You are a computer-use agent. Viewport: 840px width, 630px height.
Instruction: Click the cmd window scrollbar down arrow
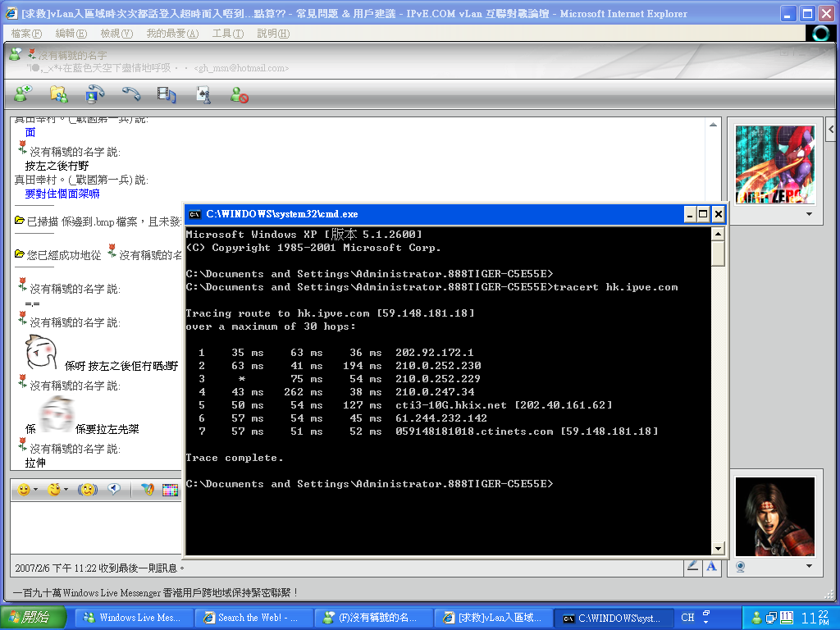pyautogui.click(x=718, y=548)
